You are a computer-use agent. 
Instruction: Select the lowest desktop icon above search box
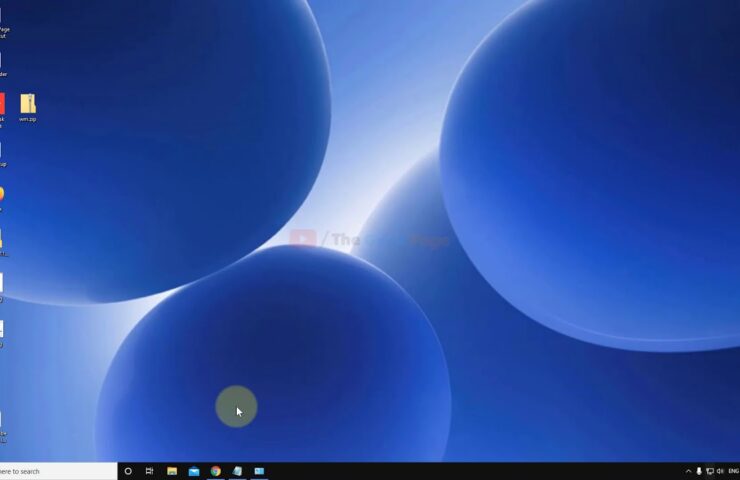click(x=2, y=421)
